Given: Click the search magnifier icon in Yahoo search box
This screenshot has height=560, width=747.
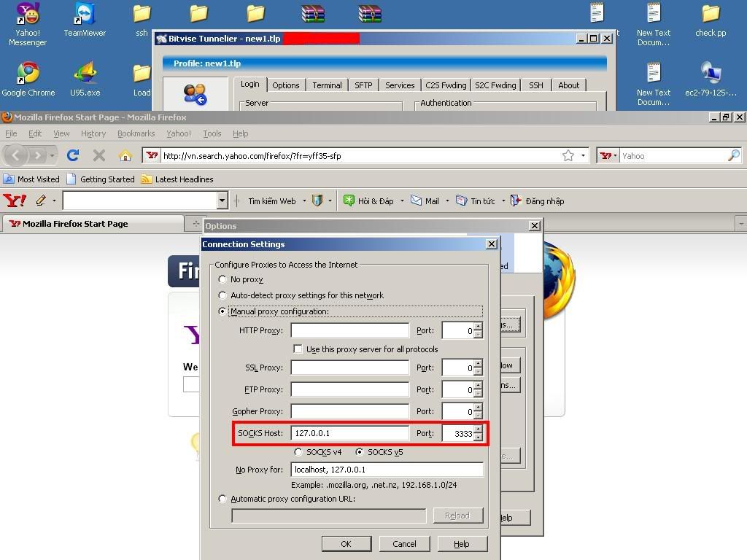Looking at the screenshot, I should click(x=734, y=155).
